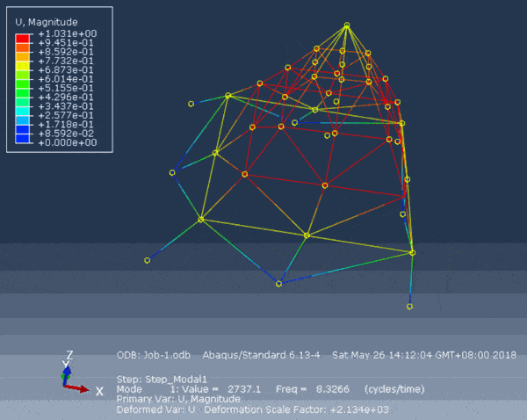Select the legend value +4.296e-01
The image size is (527, 420).
[66, 98]
